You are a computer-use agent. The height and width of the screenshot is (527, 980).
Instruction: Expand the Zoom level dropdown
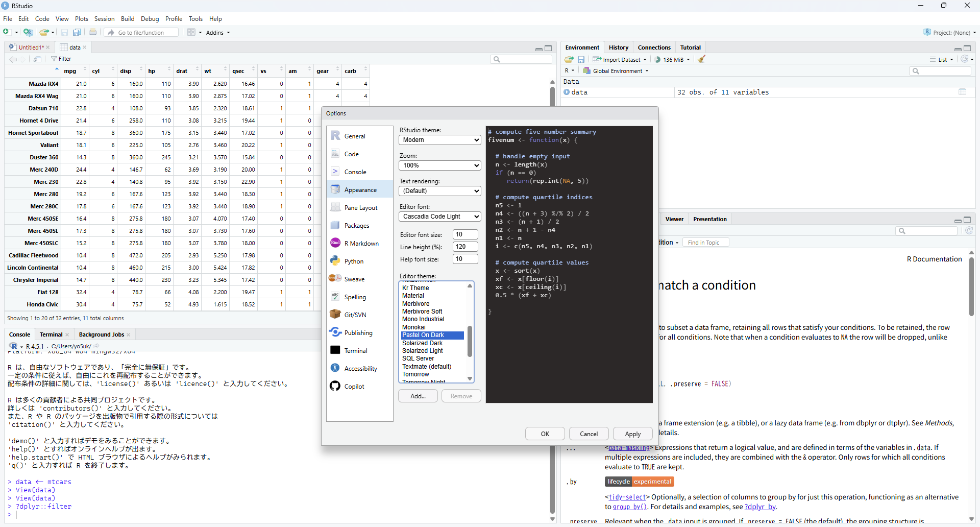439,165
